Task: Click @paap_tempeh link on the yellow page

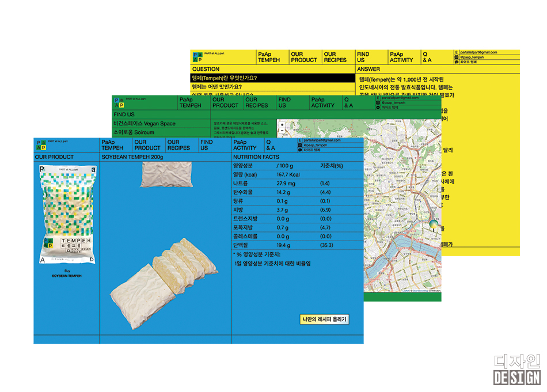Action: tap(472, 57)
